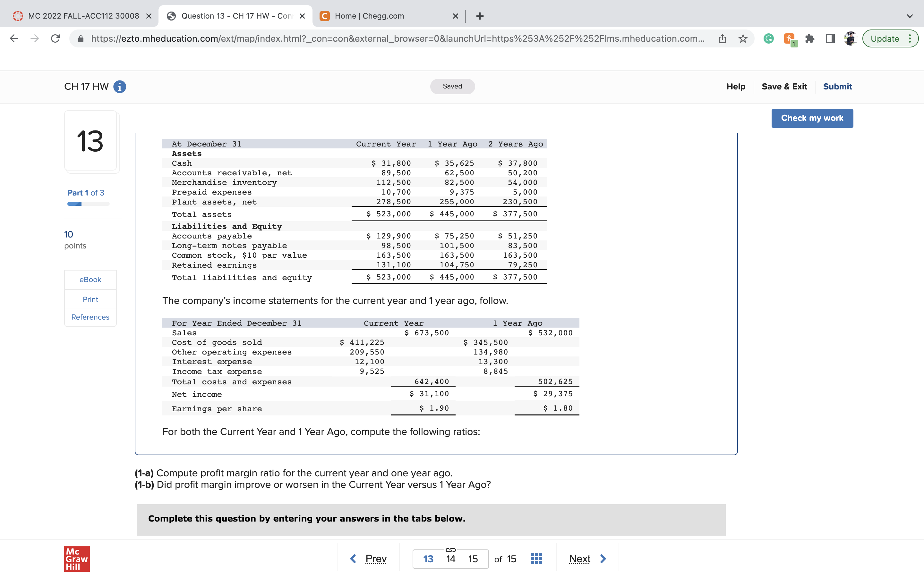Open the question map grid icon
The width and height of the screenshot is (924, 577).
tap(536, 558)
